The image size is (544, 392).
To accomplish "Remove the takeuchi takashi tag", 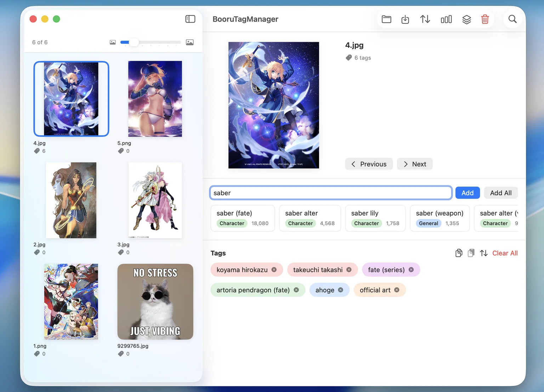I will point(349,269).
